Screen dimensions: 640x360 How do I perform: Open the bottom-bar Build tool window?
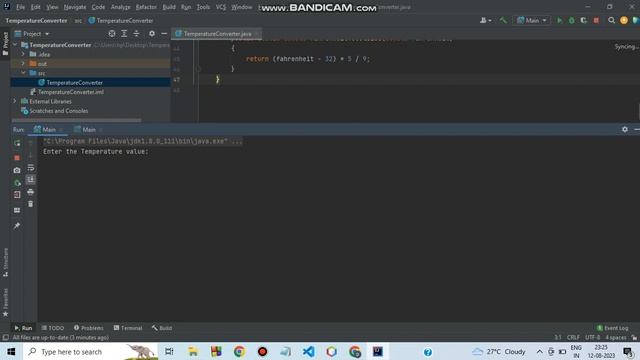(x=162, y=328)
